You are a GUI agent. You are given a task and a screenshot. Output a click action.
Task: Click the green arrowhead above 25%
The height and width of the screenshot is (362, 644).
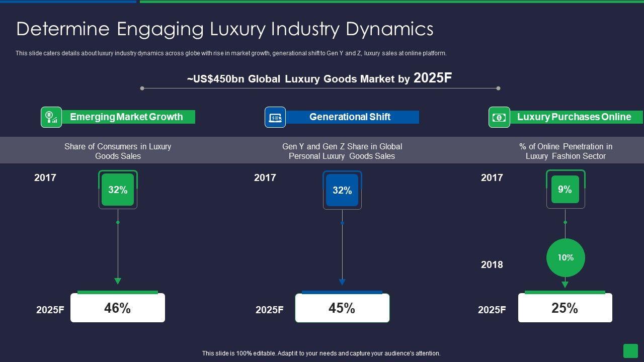pyautogui.click(x=565, y=285)
